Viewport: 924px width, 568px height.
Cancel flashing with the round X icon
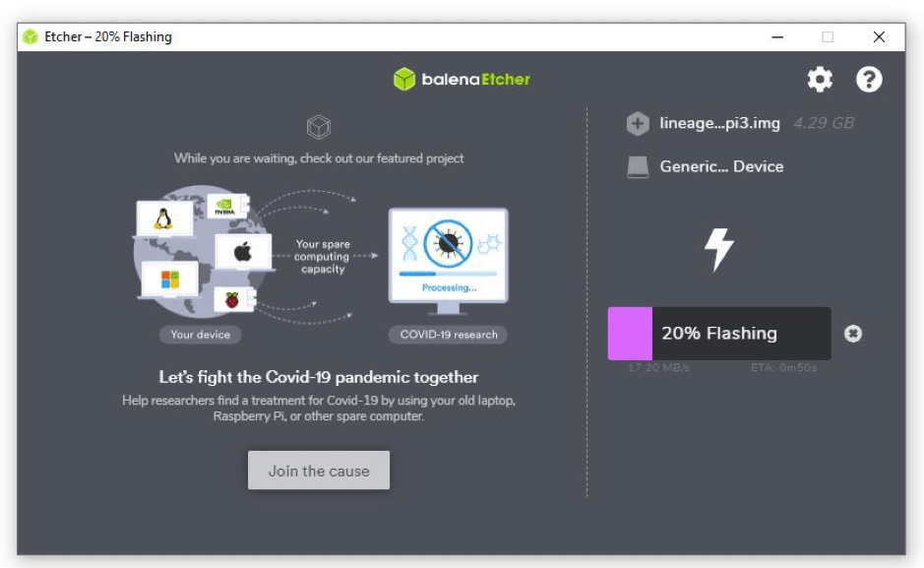pos(853,334)
